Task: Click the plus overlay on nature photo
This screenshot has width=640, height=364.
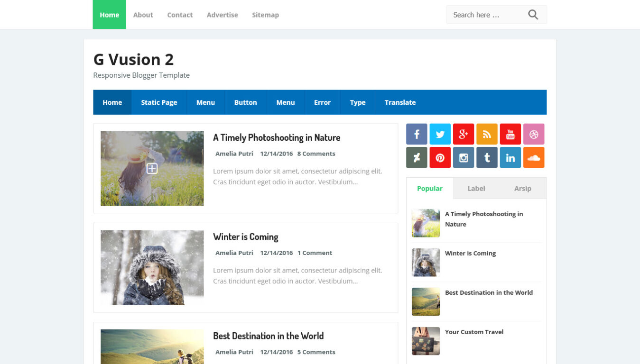Action: pyautogui.click(x=152, y=168)
